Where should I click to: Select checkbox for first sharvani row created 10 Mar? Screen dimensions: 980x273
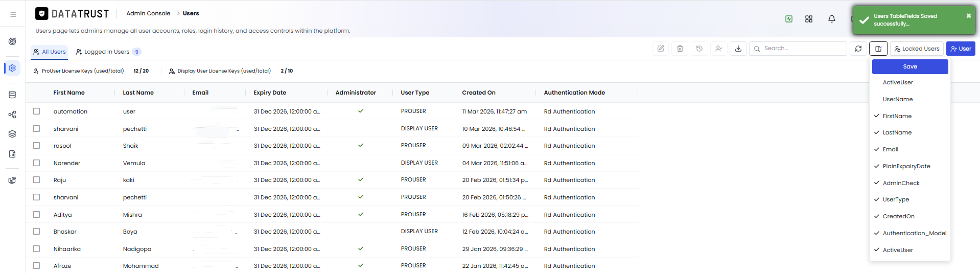(x=36, y=128)
